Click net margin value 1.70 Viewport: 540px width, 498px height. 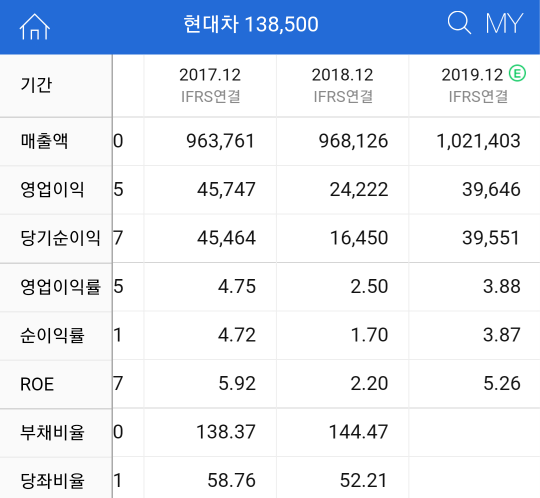369,335
